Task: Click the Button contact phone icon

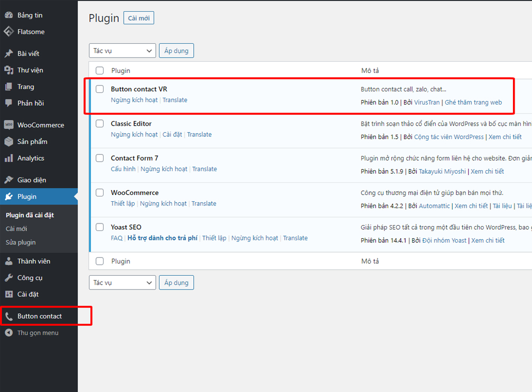Action: (8, 316)
